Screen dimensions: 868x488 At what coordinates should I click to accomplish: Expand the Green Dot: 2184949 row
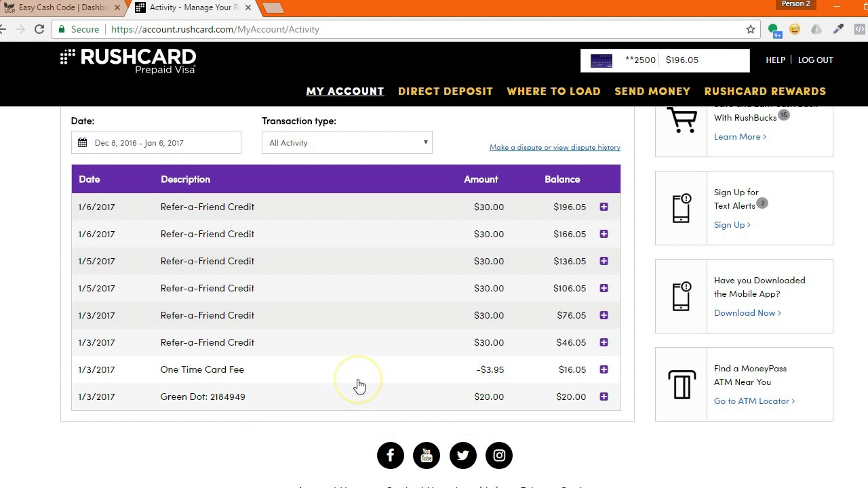(604, 396)
